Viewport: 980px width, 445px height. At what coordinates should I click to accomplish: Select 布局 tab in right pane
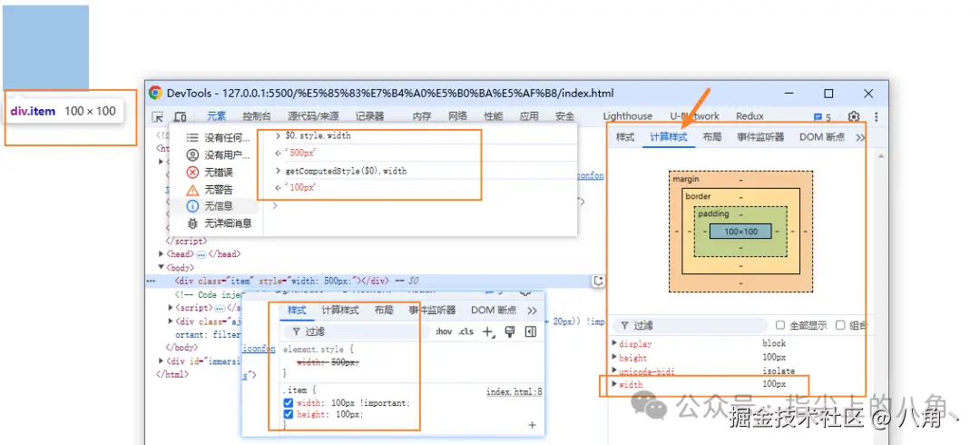pyautogui.click(x=712, y=137)
